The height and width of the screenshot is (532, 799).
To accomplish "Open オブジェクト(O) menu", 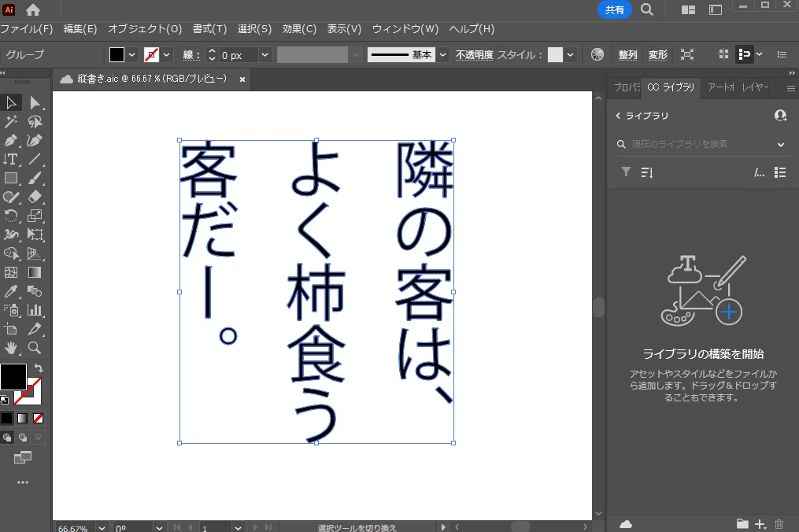I will (x=145, y=29).
